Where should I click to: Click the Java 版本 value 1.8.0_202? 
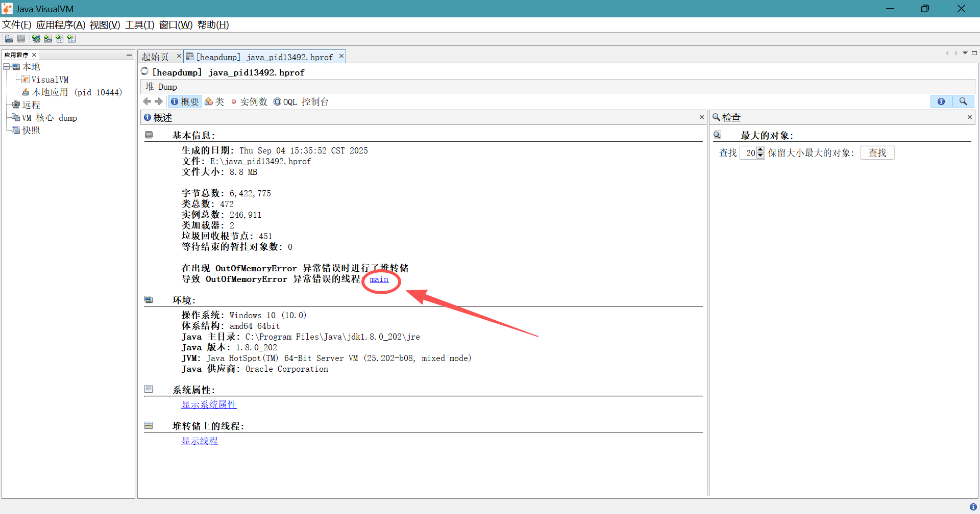pos(256,348)
